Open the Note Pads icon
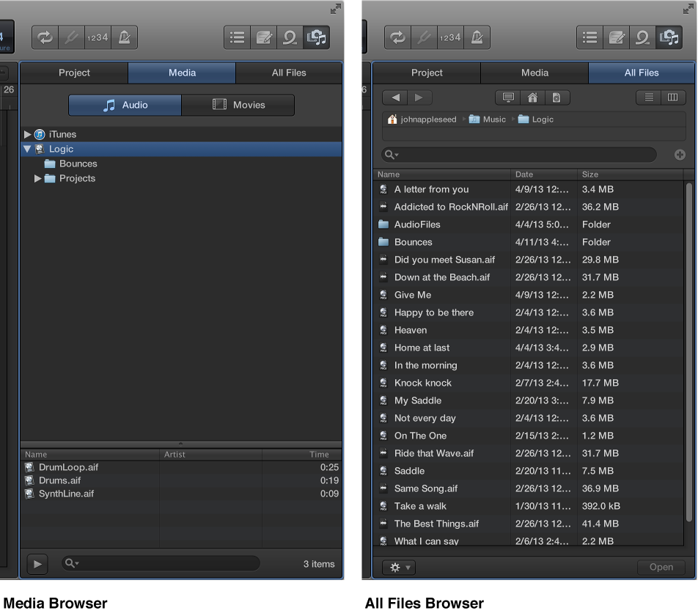Image resolution: width=698 pixels, height=616 pixels. tap(264, 37)
